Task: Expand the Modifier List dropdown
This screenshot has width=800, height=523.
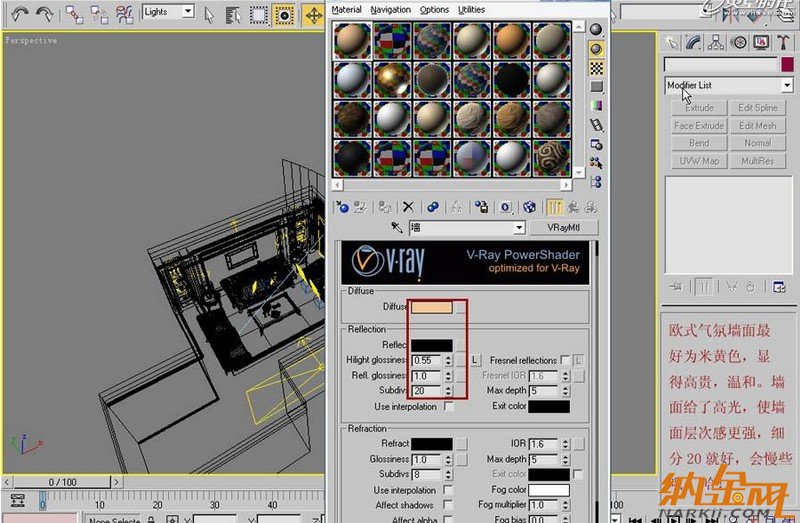Action: pyautogui.click(x=787, y=86)
